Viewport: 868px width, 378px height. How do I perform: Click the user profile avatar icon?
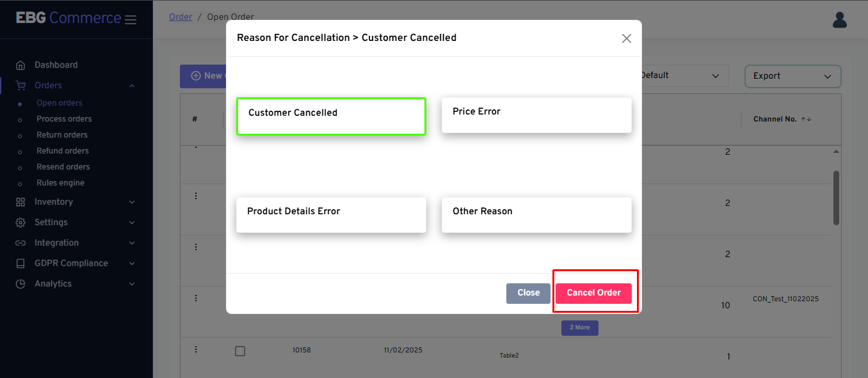click(839, 20)
